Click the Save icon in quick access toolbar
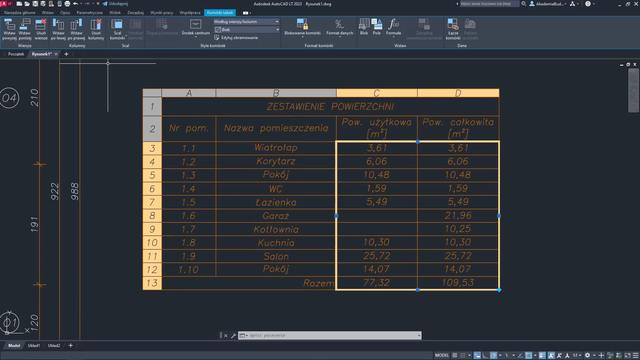This screenshot has height=360, width=640. pos(35,4)
